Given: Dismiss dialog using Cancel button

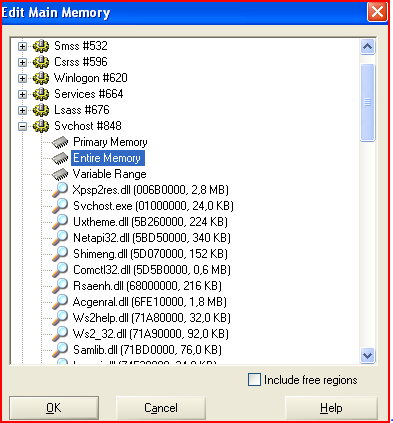Looking at the screenshot, I should point(161,408).
